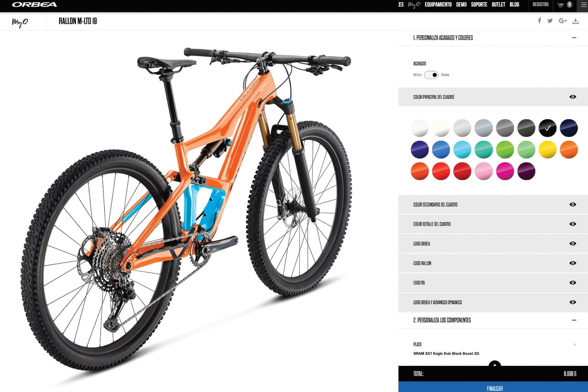
Task: Go to the Outlet menu item
Action: pyautogui.click(x=498, y=5)
